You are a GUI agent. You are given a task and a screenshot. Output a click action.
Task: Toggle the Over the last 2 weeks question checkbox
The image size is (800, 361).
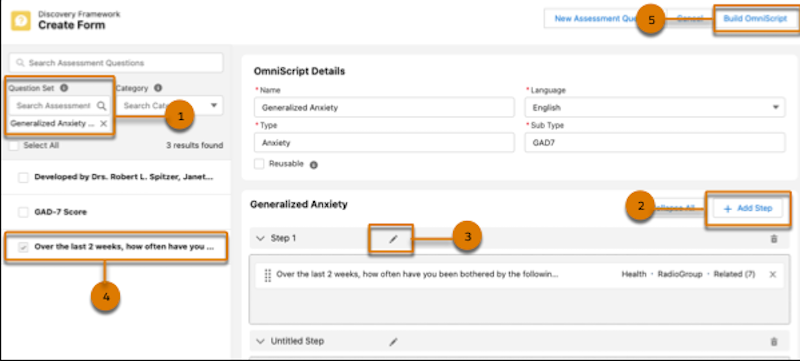(23, 247)
